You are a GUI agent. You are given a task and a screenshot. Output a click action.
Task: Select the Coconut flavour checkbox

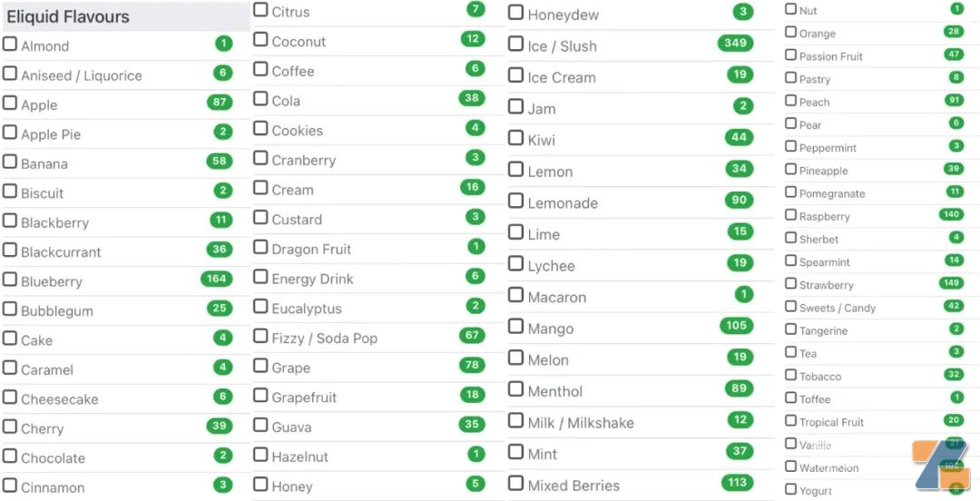[x=260, y=40]
